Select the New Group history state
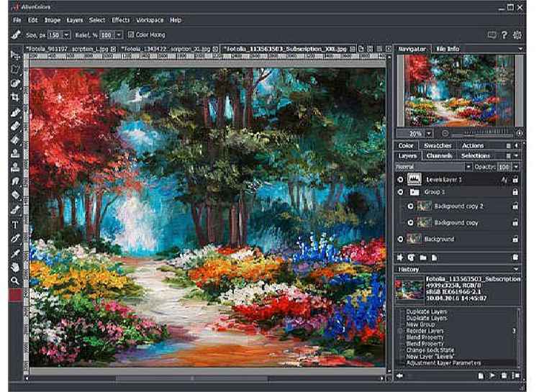Image resolution: width=539 pixels, height=392 pixels. click(421, 324)
